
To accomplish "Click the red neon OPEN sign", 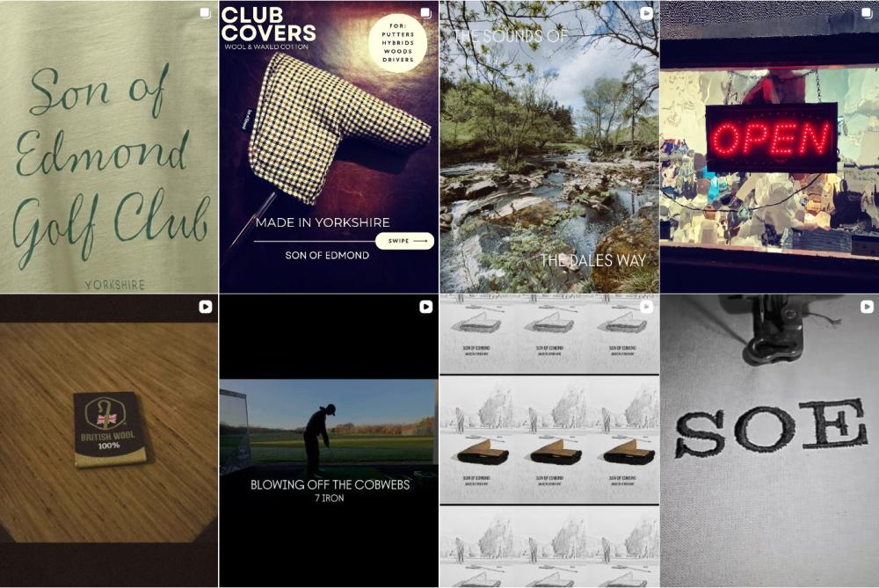I will click(772, 138).
